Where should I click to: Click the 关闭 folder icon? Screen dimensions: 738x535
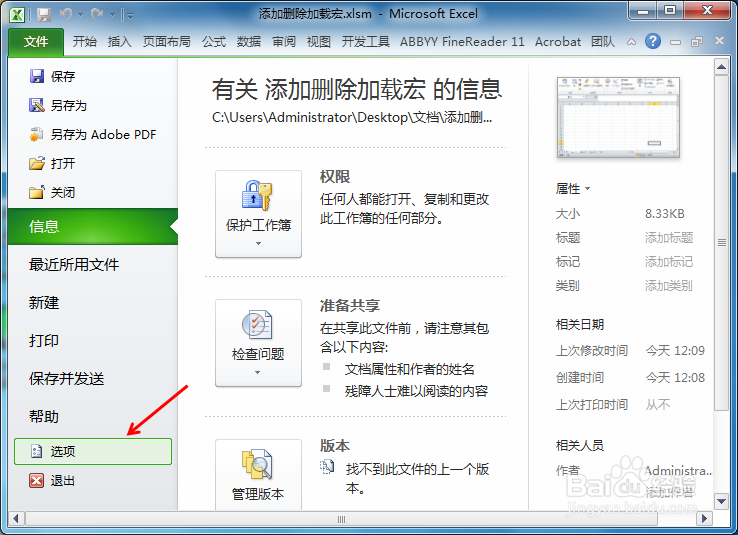[x=36, y=192]
